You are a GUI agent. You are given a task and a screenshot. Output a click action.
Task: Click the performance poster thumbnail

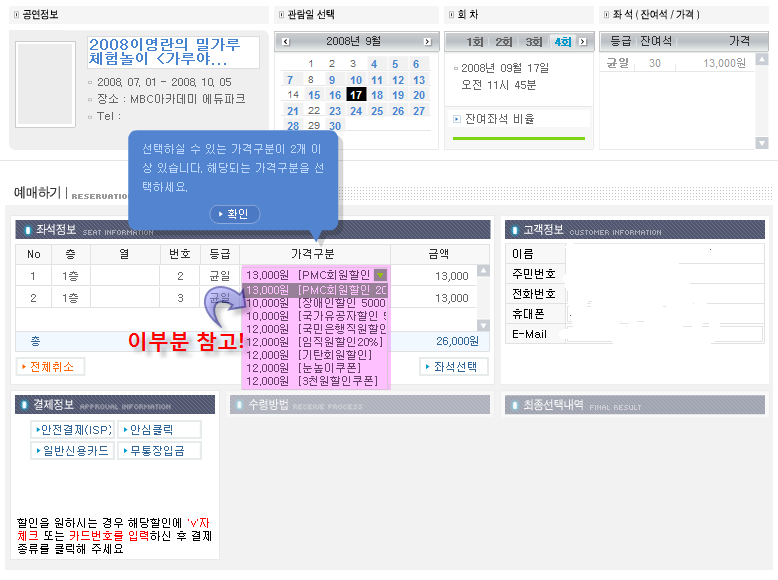tap(45, 84)
